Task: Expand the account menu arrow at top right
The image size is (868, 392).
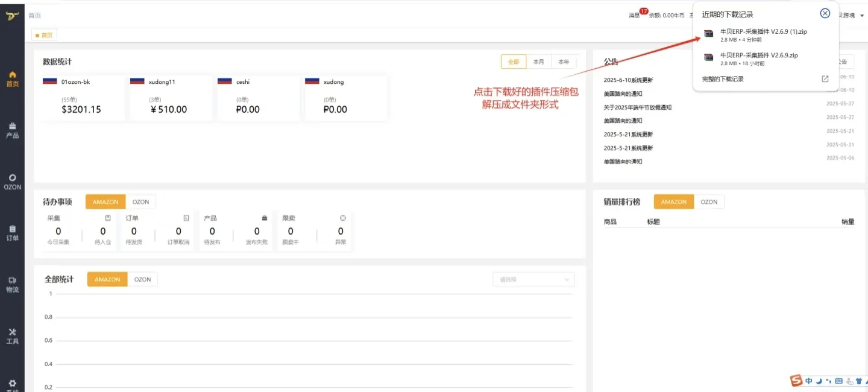Action: pyautogui.click(x=862, y=16)
